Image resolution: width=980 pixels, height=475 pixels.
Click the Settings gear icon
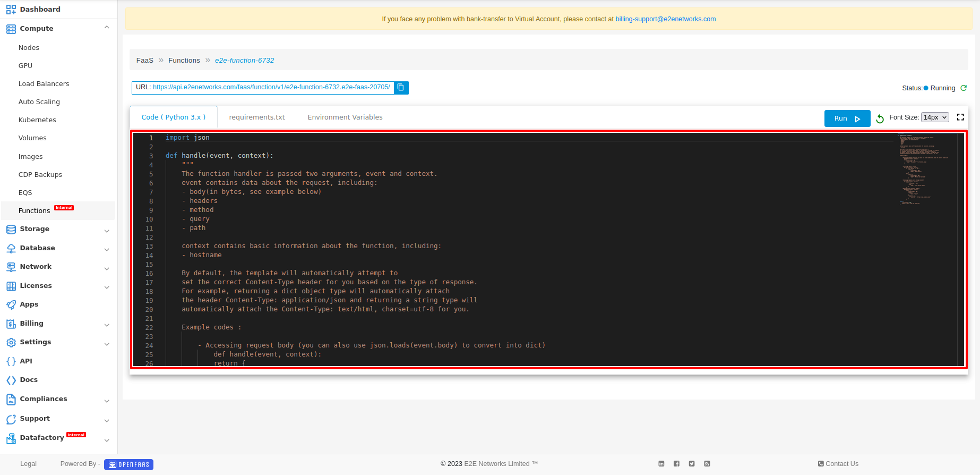pos(11,342)
